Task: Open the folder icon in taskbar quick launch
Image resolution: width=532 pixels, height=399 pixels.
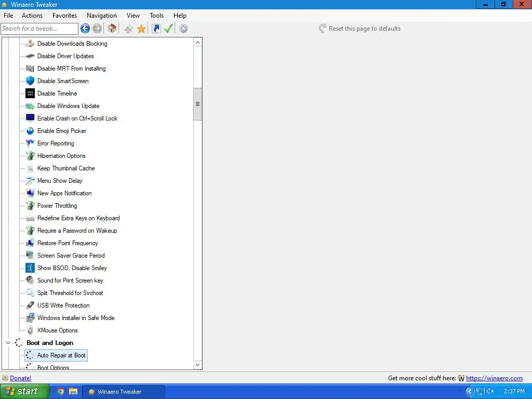Action: (x=73, y=392)
